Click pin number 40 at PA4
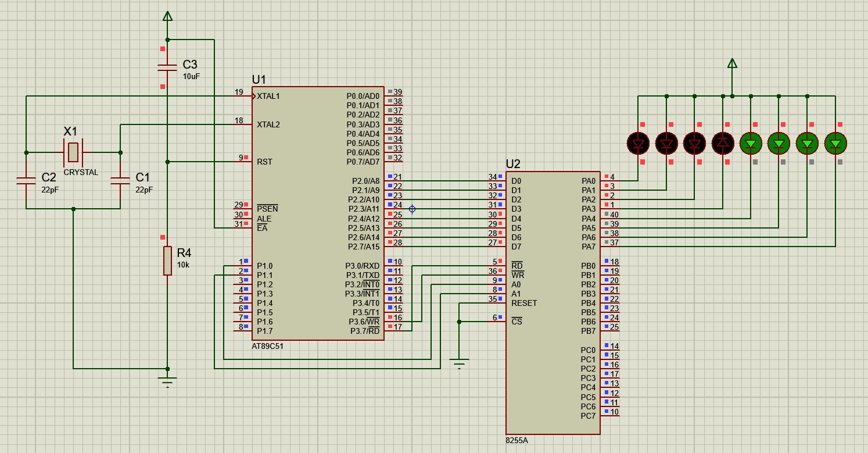 [615, 215]
